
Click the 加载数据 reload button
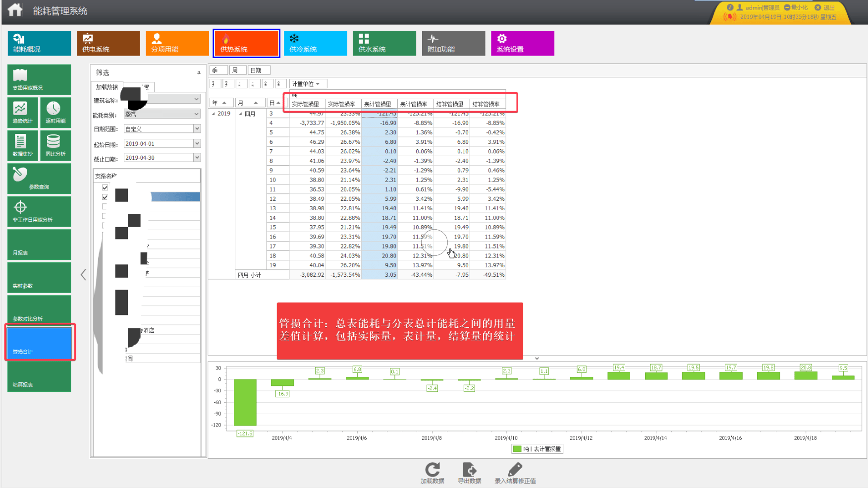[x=432, y=473]
